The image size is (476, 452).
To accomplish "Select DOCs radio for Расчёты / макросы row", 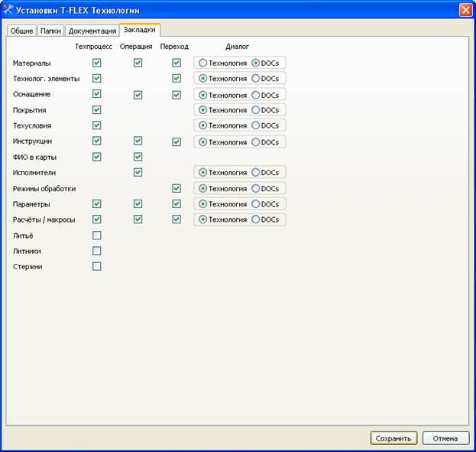I will 256,219.
